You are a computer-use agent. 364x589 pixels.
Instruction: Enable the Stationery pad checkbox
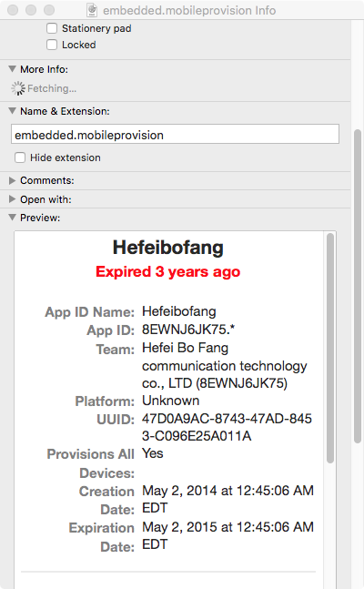[52, 28]
